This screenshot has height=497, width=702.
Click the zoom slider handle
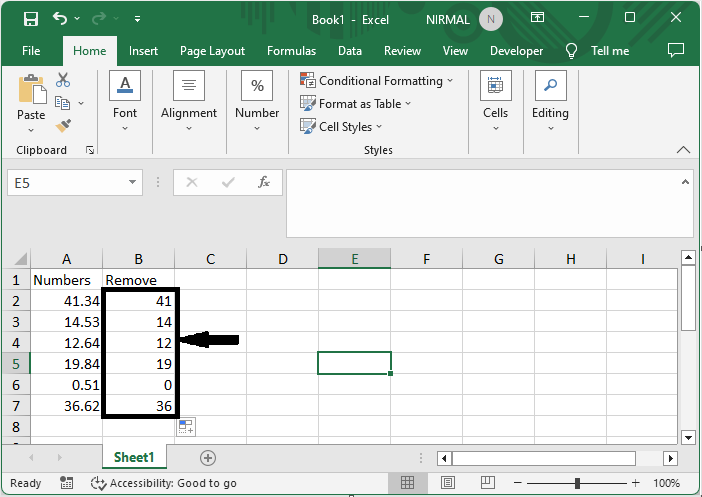(x=577, y=483)
